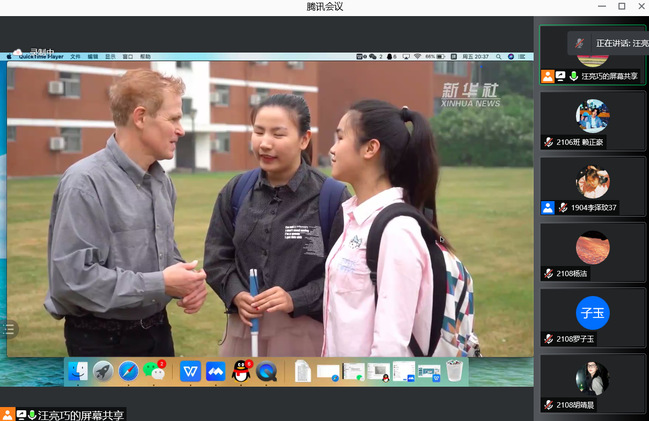Open QQ penguin icon in dock
This screenshot has width=649, height=421.
pyautogui.click(x=241, y=371)
